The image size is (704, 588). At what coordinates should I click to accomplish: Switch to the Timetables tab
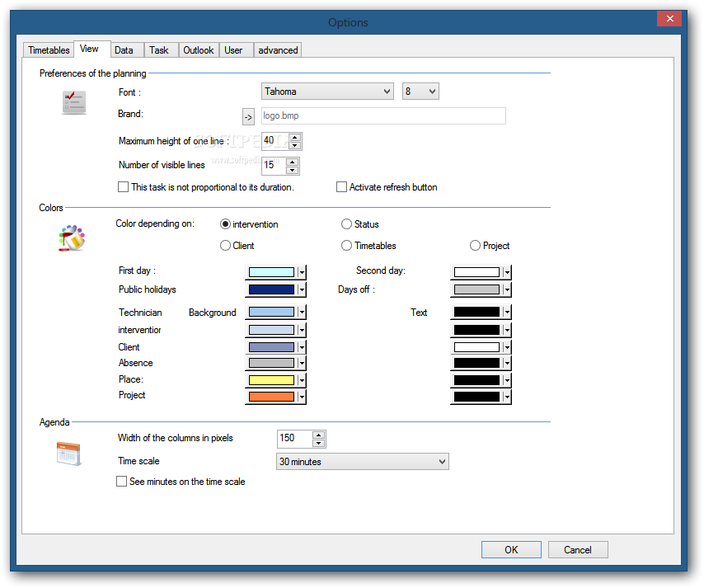(x=49, y=50)
